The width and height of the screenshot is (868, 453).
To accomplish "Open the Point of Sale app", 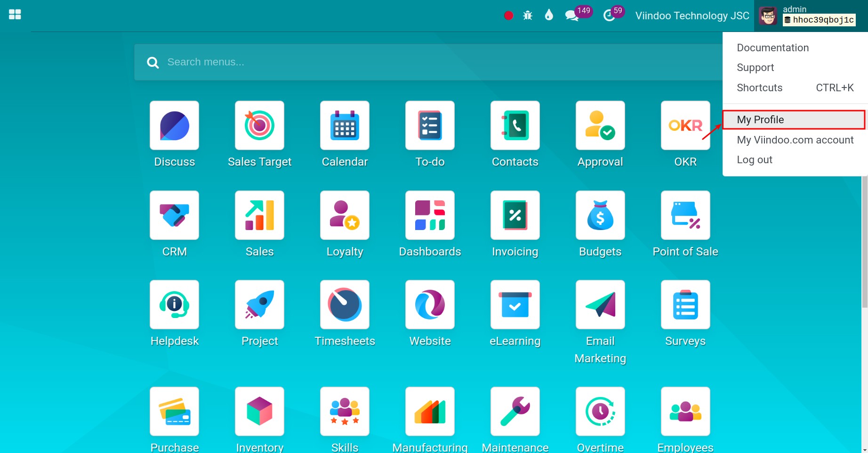I will (685, 215).
